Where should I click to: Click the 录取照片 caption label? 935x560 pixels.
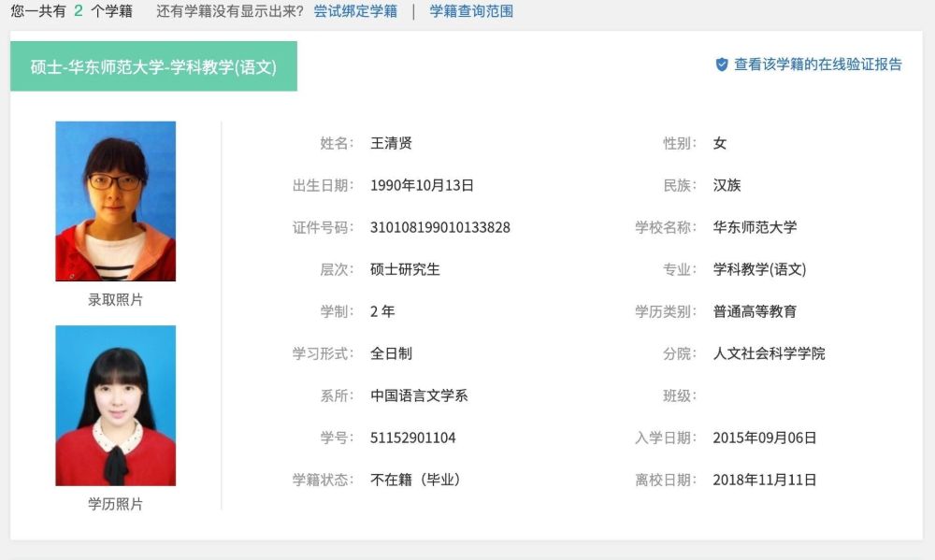click(x=116, y=300)
